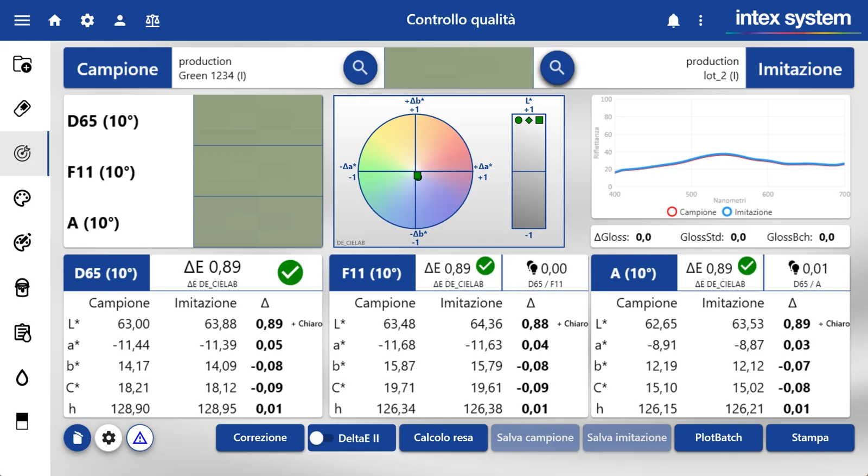868x476 pixels.
Task: Click Calcolo resa button
Action: [443, 438]
